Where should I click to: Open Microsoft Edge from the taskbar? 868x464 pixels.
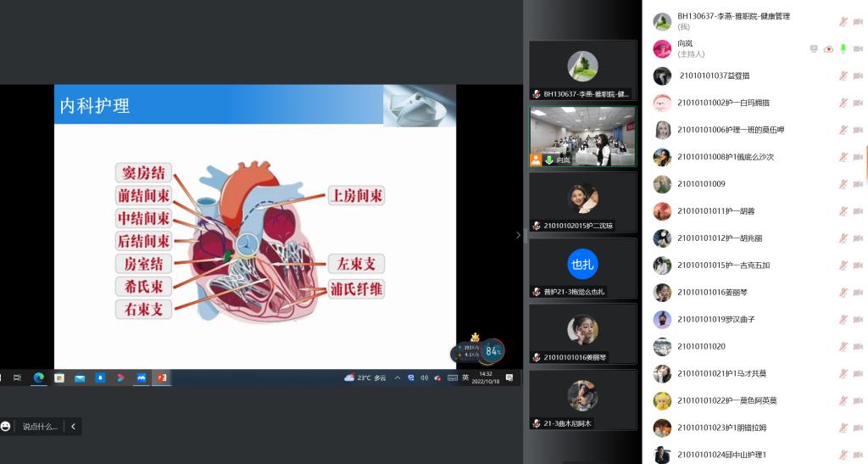[x=38, y=377]
